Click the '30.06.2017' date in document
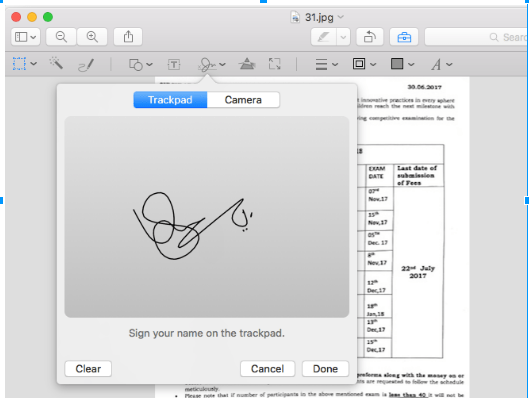529x398 pixels. (424, 87)
